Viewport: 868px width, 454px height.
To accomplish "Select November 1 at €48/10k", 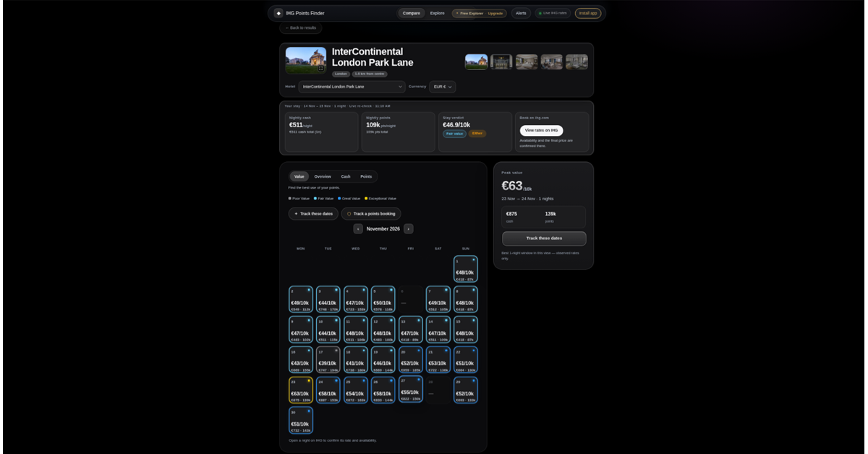I will point(466,269).
